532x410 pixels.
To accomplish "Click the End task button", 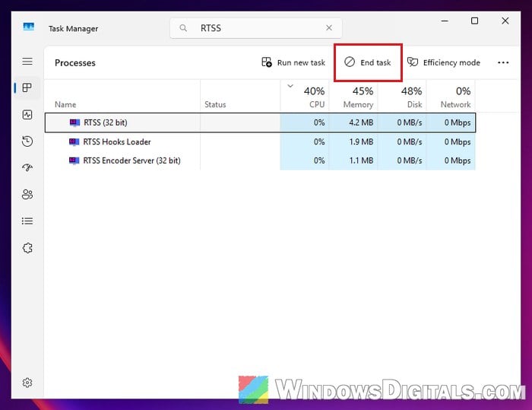I will pyautogui.click(x=368, y=62).
